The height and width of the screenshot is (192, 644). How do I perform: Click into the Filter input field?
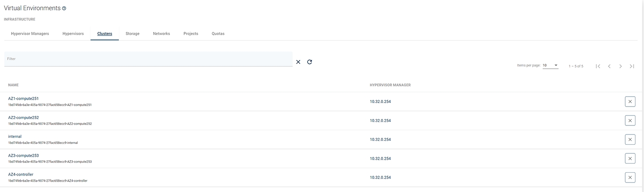pos(148,59)
